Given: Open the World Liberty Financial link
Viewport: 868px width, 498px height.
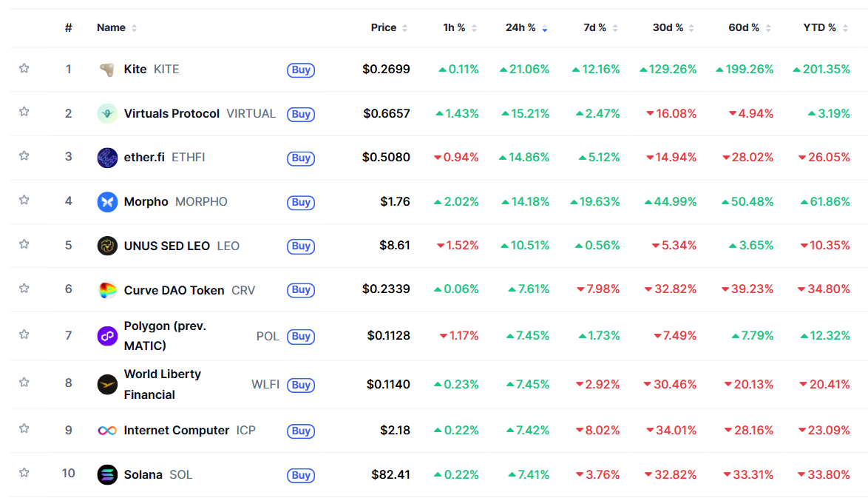Looking at the screenshot, I should point(162,384).
